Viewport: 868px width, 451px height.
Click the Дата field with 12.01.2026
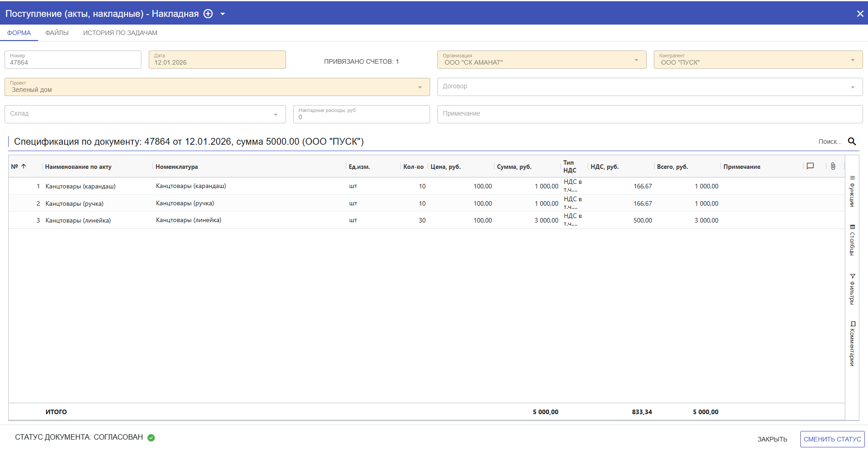pos(217,60)
